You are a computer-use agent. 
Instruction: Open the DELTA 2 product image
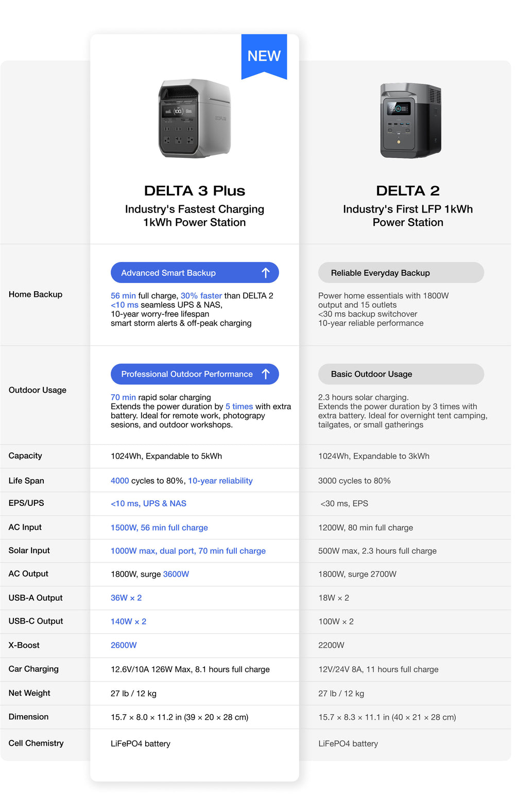click(410, 120)
